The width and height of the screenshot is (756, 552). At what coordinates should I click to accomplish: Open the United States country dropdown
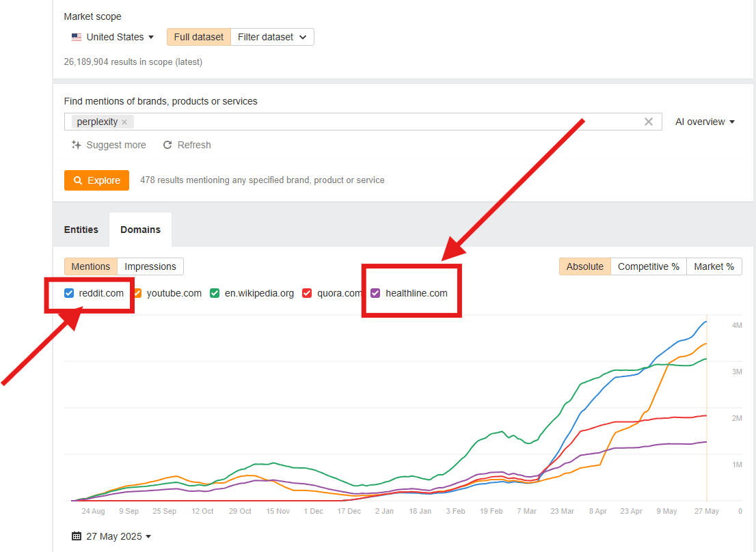(113, 37)
